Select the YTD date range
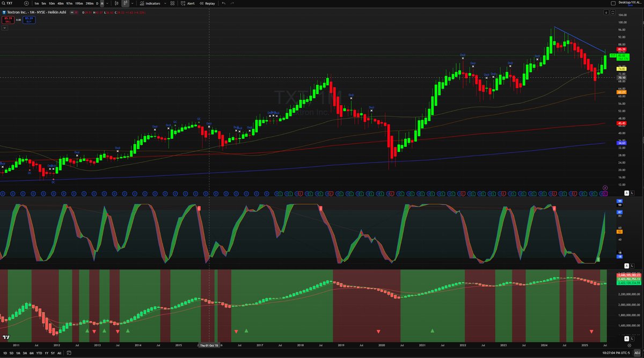 tap(39, 354)
